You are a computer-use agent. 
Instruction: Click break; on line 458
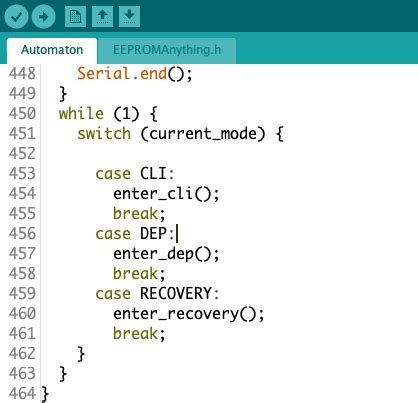139,274
